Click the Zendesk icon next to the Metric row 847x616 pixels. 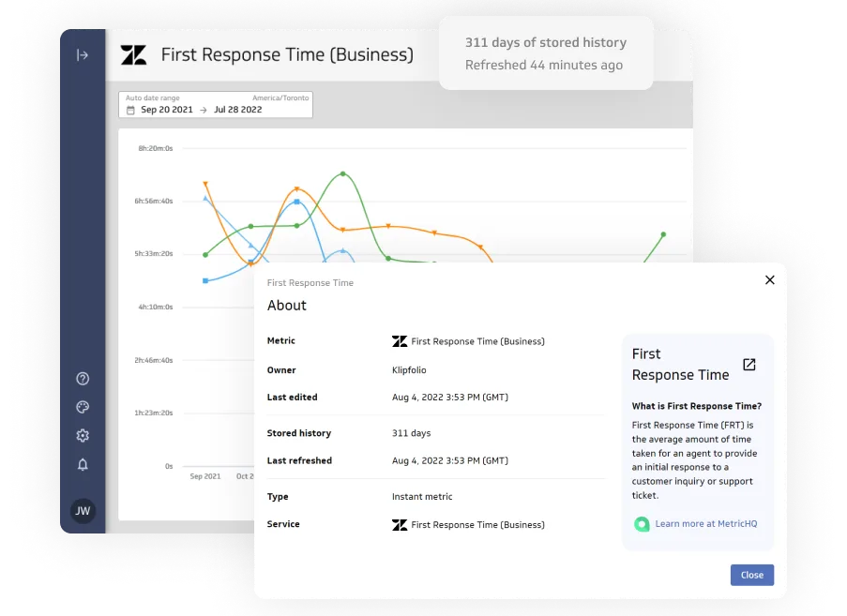coord(400,341)
